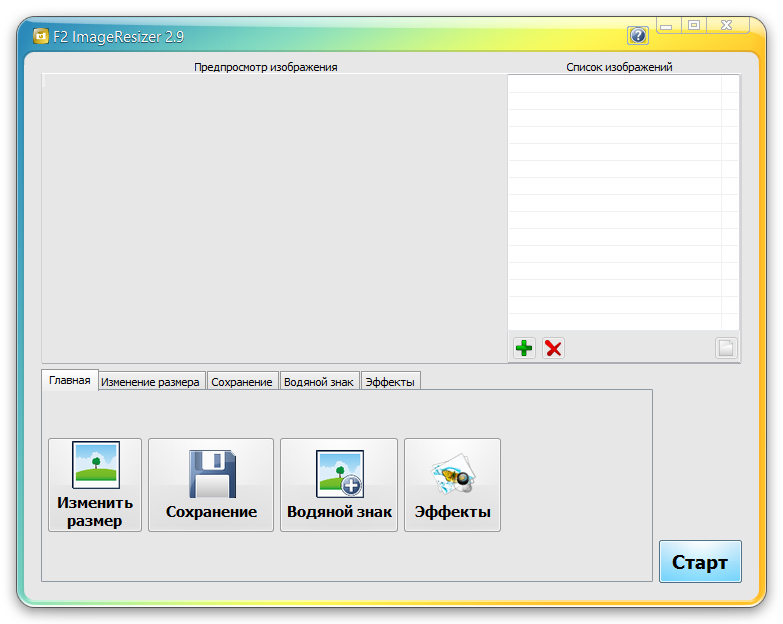This screenshot has width=783, height=624.
Task: Show the Эффекты tab
Action: (x=390, y=382)
